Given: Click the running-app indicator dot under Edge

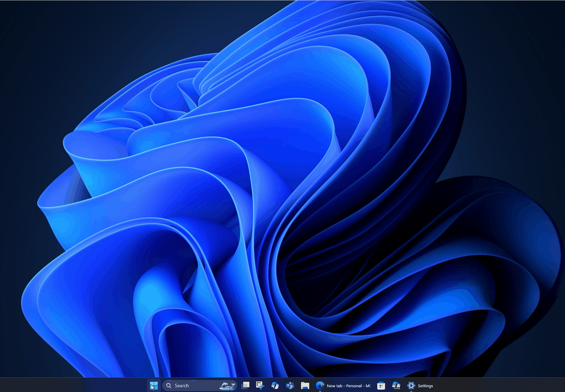Looking at the screenshot, I should 320,391.
